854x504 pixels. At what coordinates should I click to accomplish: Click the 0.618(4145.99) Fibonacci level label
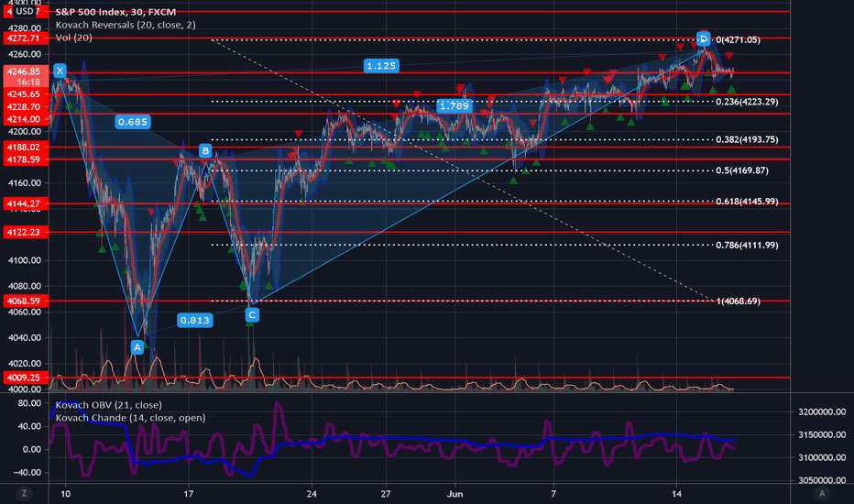(x=747, y=202)
